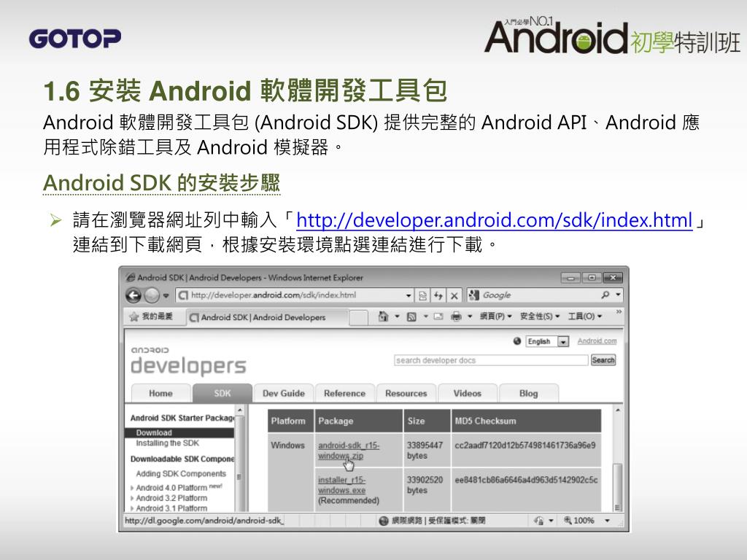Screen dimensions: 747x560
Task: Click the IE forward navigation button
Action: [x=152, y=296]
